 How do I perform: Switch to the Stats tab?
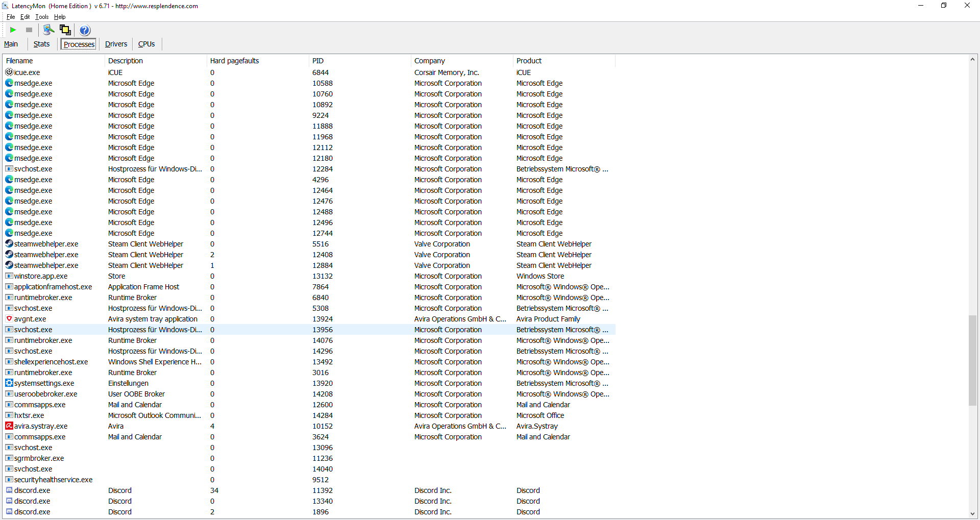tap(42, 44)
